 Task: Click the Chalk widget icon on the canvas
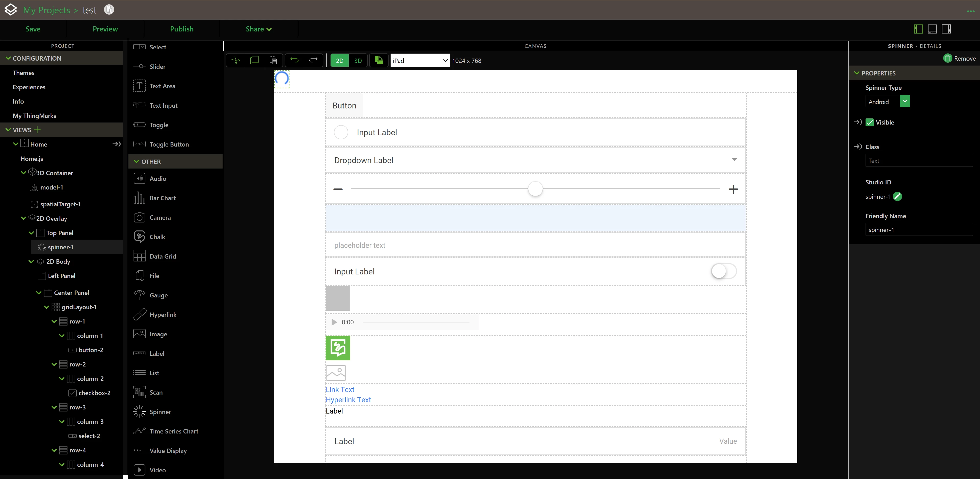pyautogui.click(x=338, y=348)
